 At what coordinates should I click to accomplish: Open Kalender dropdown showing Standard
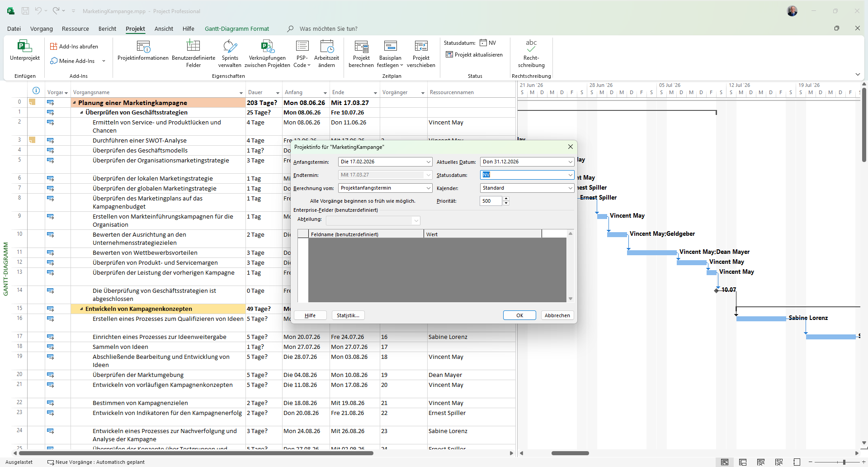527,188
